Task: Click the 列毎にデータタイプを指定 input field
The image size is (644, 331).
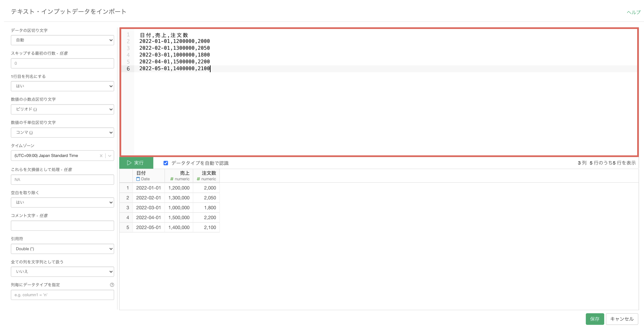Action: click(63, 295)
